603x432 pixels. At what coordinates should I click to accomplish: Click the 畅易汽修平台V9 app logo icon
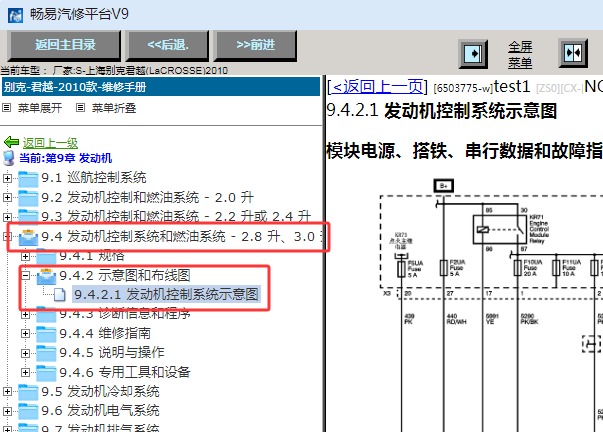(x=15, y=15)
